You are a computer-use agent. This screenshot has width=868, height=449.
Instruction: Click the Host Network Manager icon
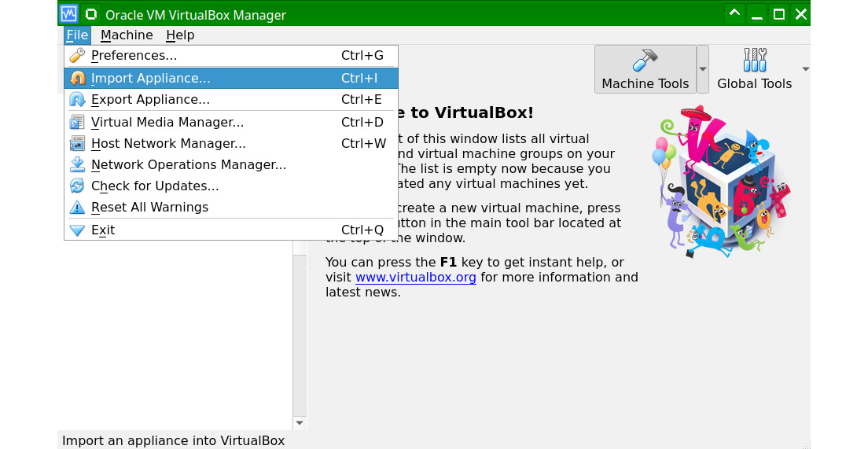point(77,144)
